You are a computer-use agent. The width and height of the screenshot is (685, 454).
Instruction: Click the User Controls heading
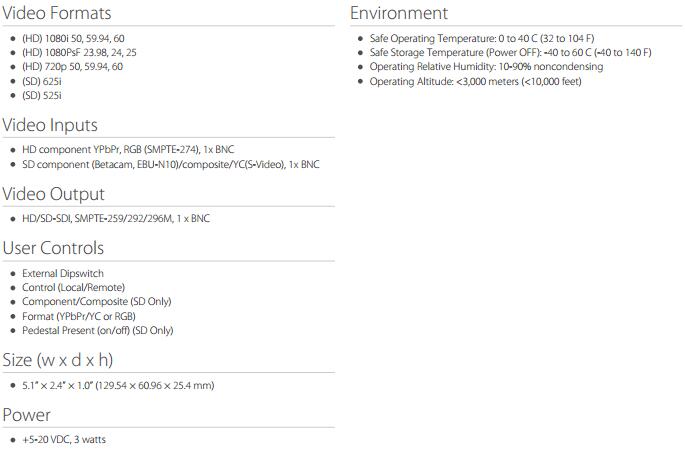point(53,248)
